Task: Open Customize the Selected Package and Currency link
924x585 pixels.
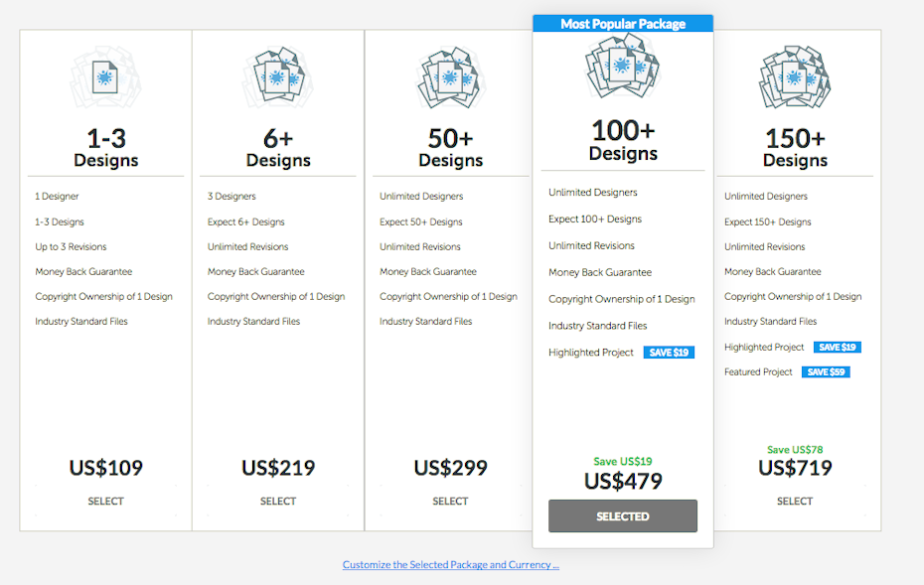Action: point(451,565)
